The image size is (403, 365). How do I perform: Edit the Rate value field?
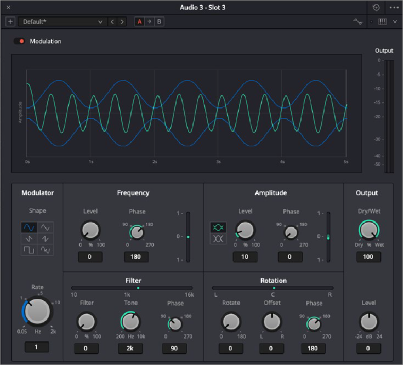coord(37,347)
